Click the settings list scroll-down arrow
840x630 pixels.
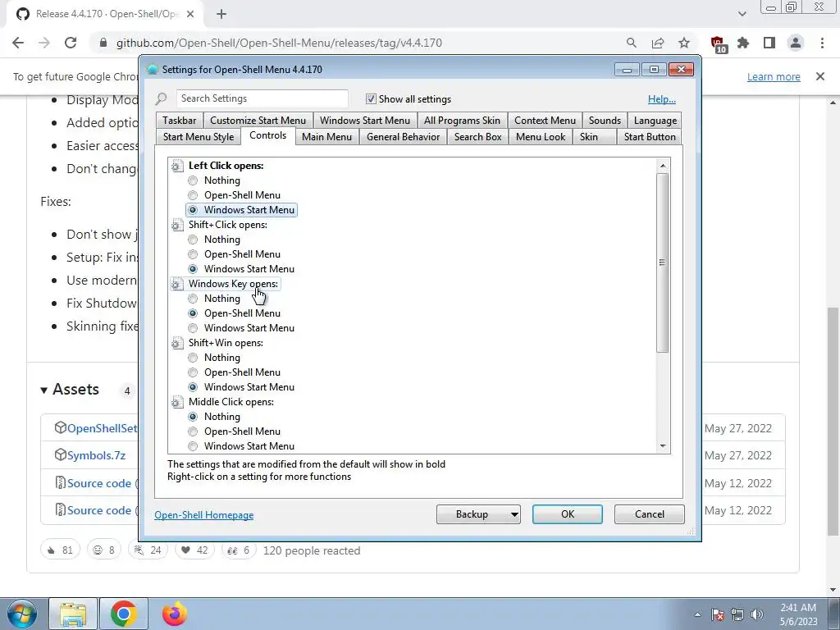pos(663,446)
